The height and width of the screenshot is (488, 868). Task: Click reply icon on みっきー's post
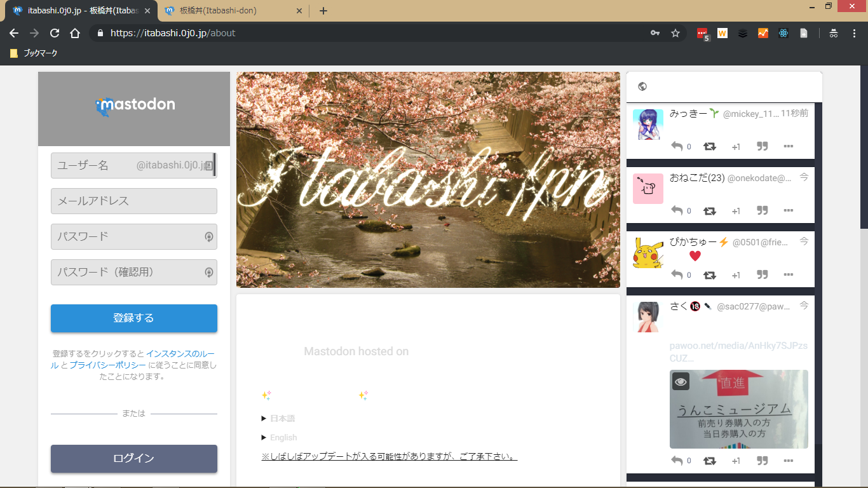(x=677, y=146)
